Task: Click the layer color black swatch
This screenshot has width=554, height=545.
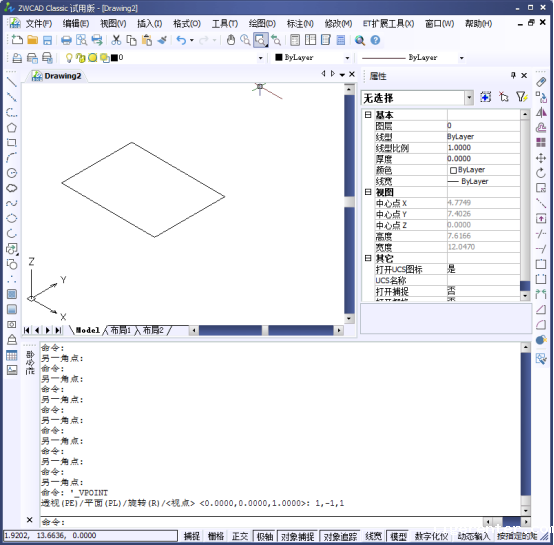Action: pyautogui.click(x=114, y=58)
